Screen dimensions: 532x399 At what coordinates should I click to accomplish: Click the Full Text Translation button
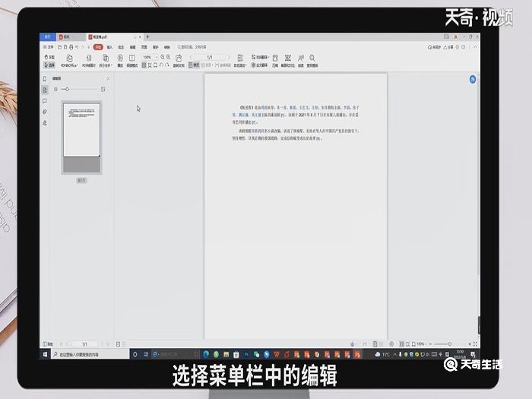coord(260,65)
